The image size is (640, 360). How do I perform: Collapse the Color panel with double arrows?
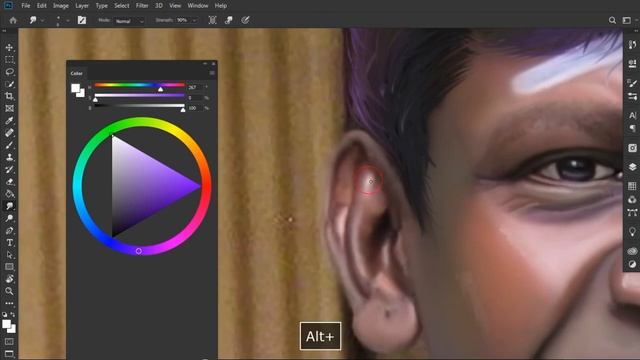pos(205,64)
